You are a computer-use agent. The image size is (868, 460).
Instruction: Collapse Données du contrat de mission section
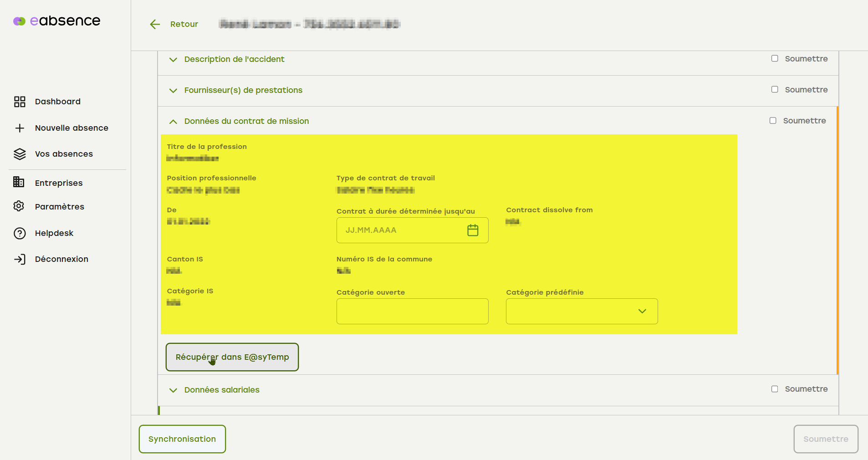coord(173,122)
